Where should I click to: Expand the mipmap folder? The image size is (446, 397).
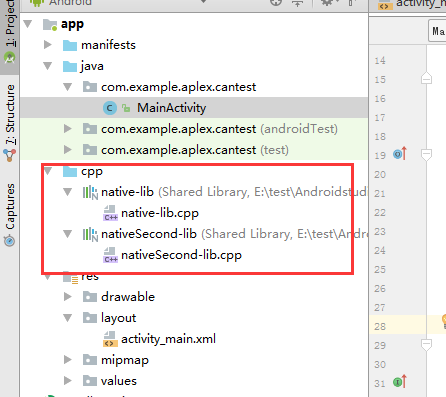(68, 359)
